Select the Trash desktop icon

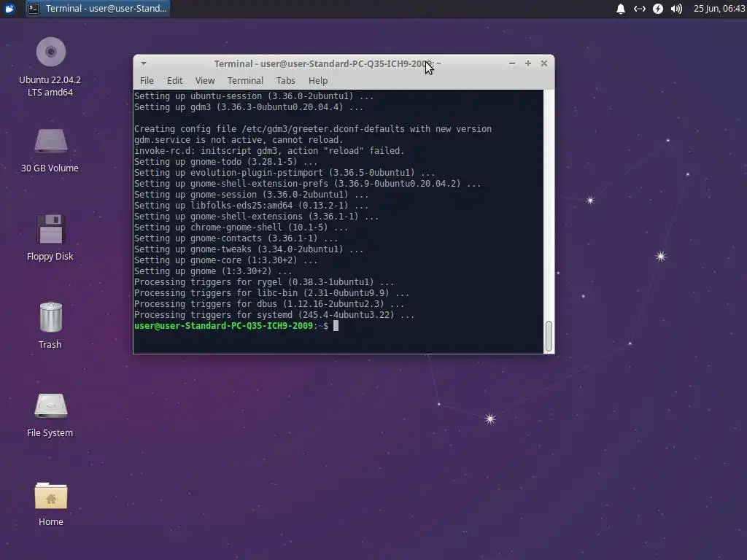[x=50, y=317]
